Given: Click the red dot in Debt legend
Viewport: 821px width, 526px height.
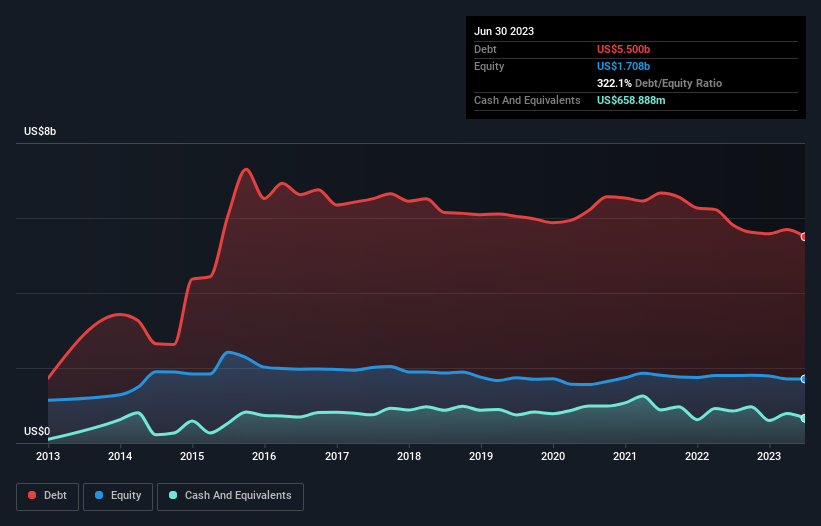Looking at the screenshot, I should click(x=32, y=495).
